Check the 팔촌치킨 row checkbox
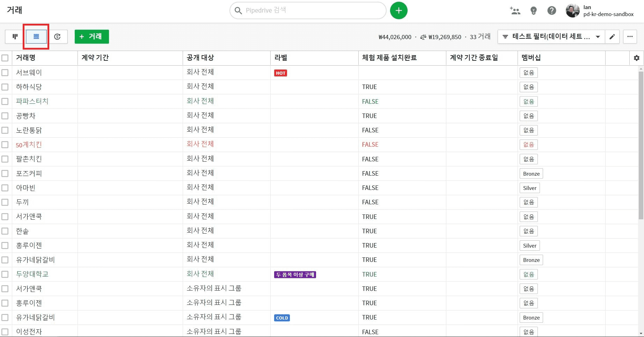The width and height of the screenshot is (644, 337). coord(5,159)
